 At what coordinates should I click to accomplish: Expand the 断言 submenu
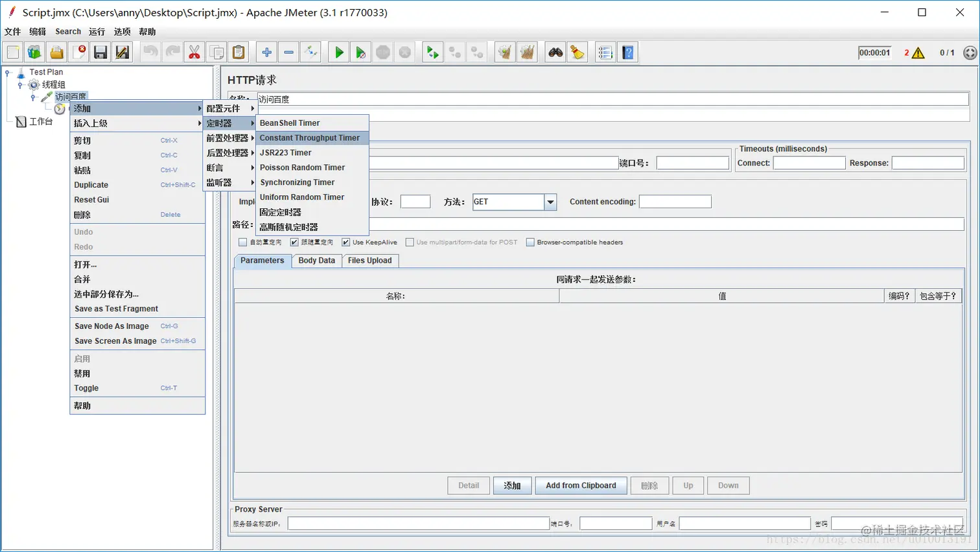tap(230, 168)
